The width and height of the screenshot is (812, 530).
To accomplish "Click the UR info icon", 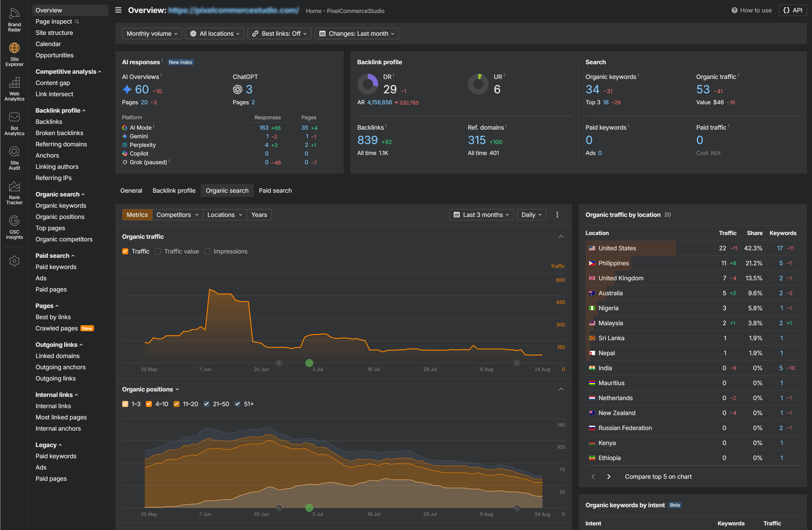I will tap(504, 75).
